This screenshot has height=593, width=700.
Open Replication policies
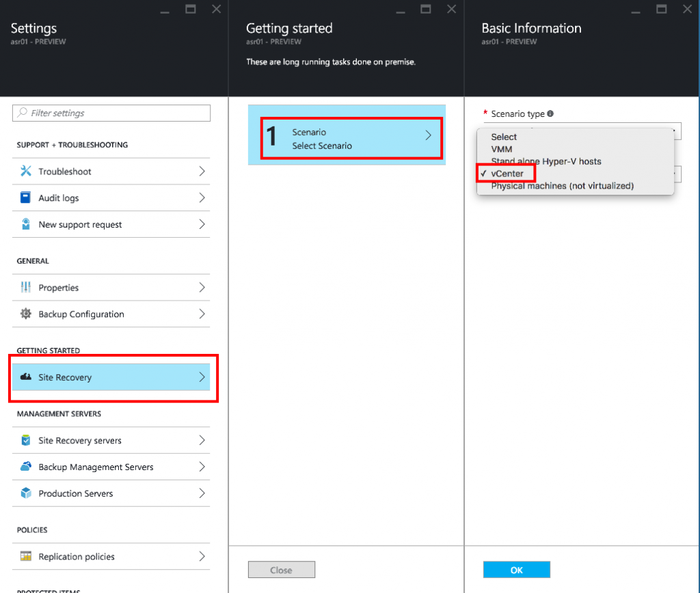(x=111, y=556)
